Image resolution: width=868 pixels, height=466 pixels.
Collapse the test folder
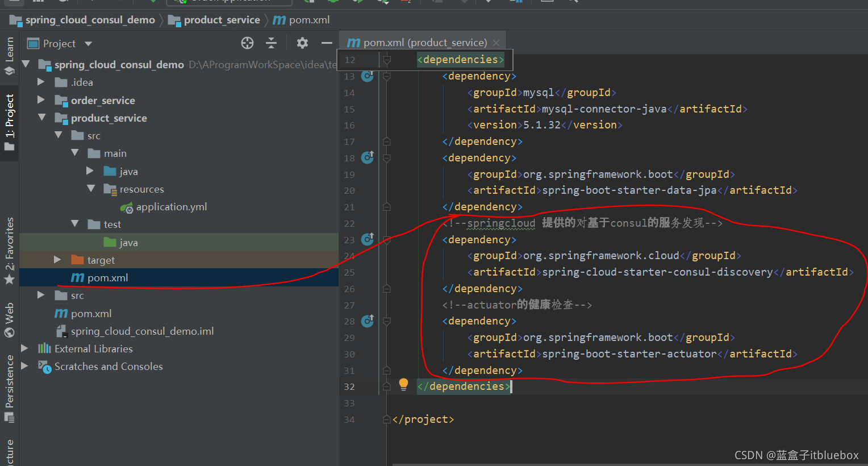[74, 224]
